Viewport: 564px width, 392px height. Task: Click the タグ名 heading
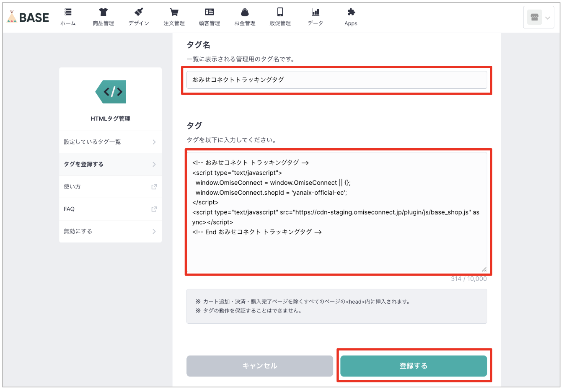coord(199,45)
